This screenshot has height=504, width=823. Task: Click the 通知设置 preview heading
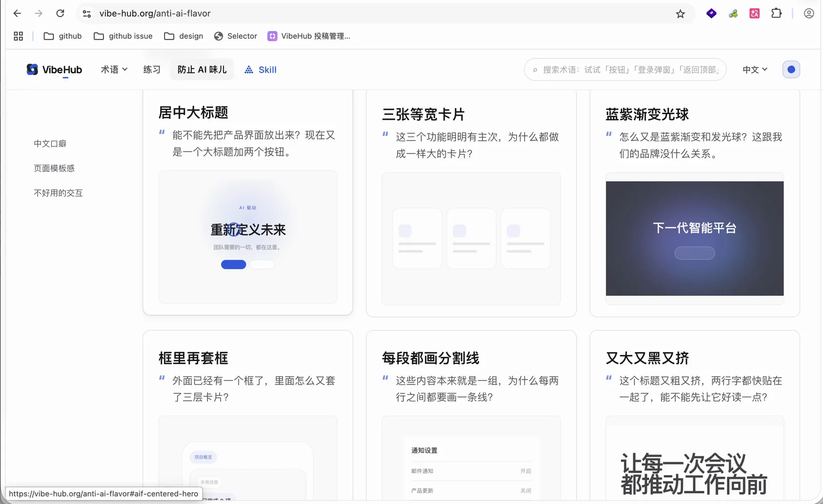424,451
